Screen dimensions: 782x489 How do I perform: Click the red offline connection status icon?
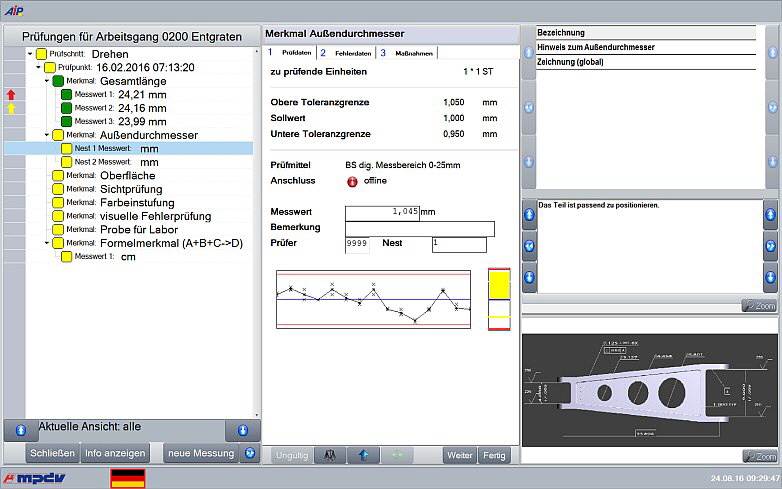352,181
